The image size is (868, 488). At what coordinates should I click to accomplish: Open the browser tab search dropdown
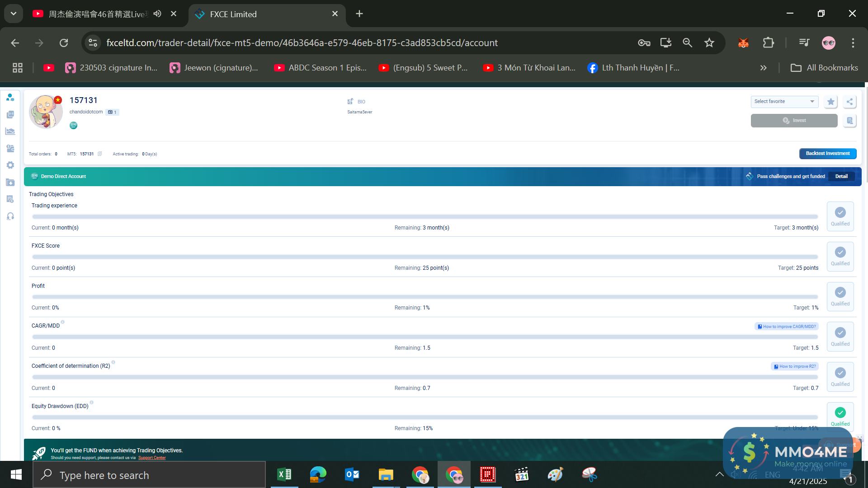[x=14, y=14]
